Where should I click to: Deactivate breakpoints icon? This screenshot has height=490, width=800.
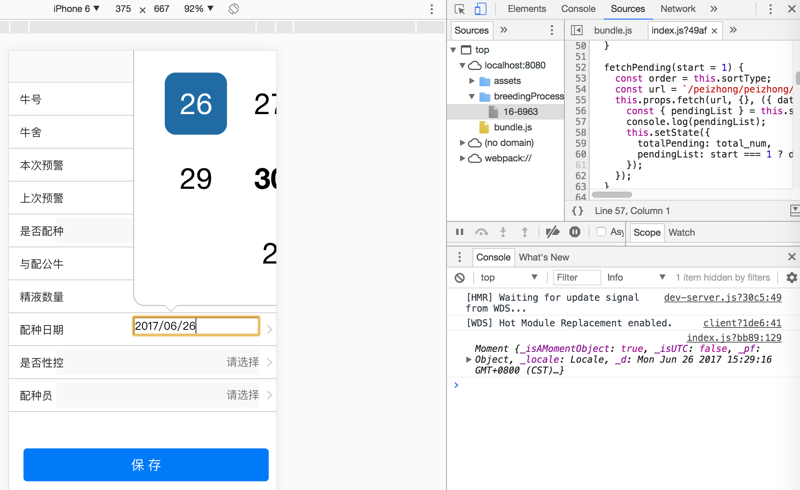point(552,232)
